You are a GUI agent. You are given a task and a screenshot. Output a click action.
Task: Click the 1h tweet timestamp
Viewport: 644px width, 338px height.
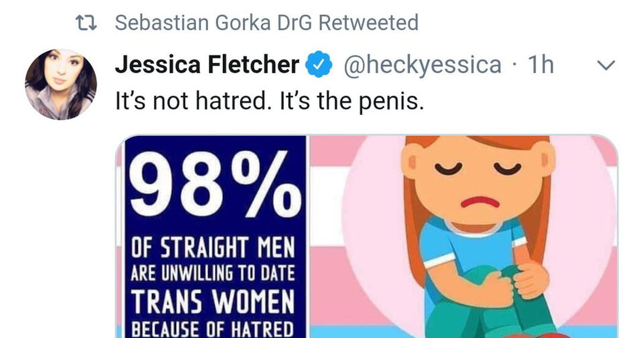tap(540, 65)
